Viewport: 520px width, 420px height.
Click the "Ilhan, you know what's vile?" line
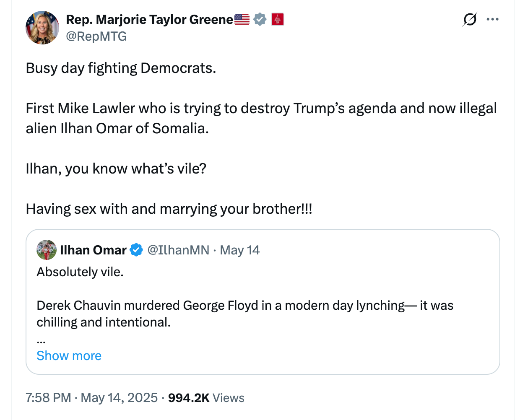[x=116, y=169]
